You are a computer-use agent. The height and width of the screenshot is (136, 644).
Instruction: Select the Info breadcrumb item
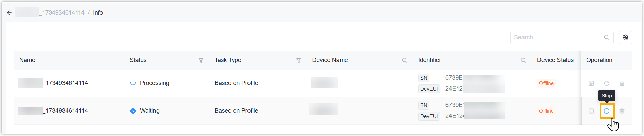point(98,13)
